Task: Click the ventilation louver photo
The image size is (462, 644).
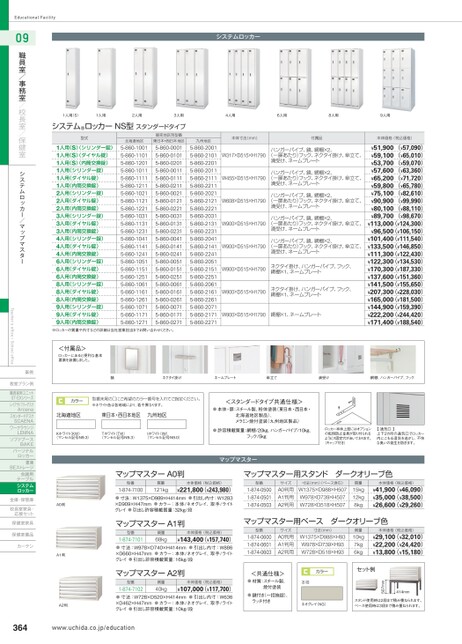Action: [400, 409]
